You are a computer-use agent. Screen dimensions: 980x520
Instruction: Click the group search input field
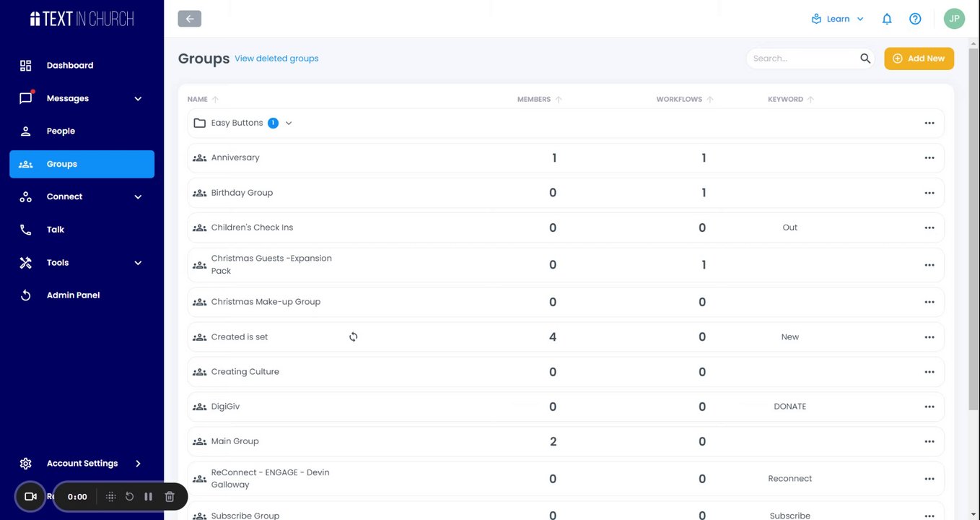coord(802,58)
